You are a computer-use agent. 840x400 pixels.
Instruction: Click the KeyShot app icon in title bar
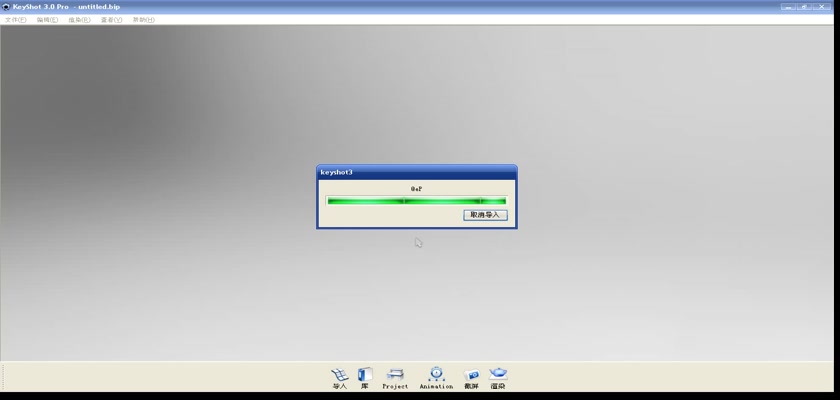click(6, 7)
